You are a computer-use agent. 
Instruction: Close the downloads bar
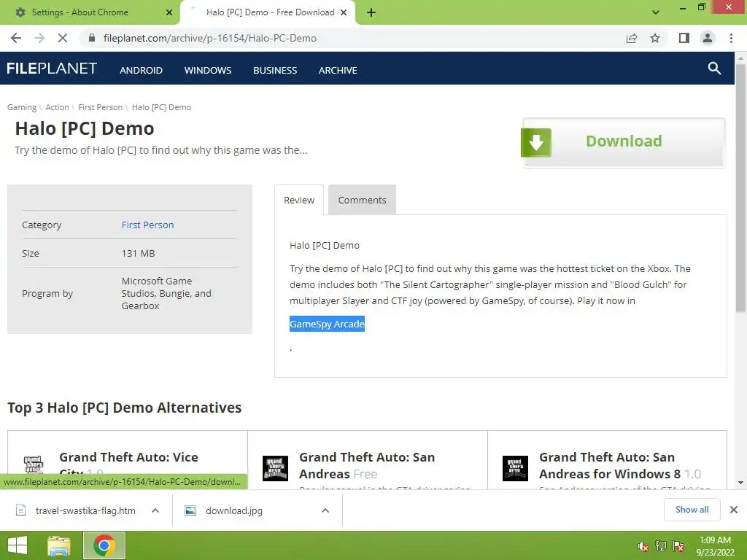click(734, 510)
